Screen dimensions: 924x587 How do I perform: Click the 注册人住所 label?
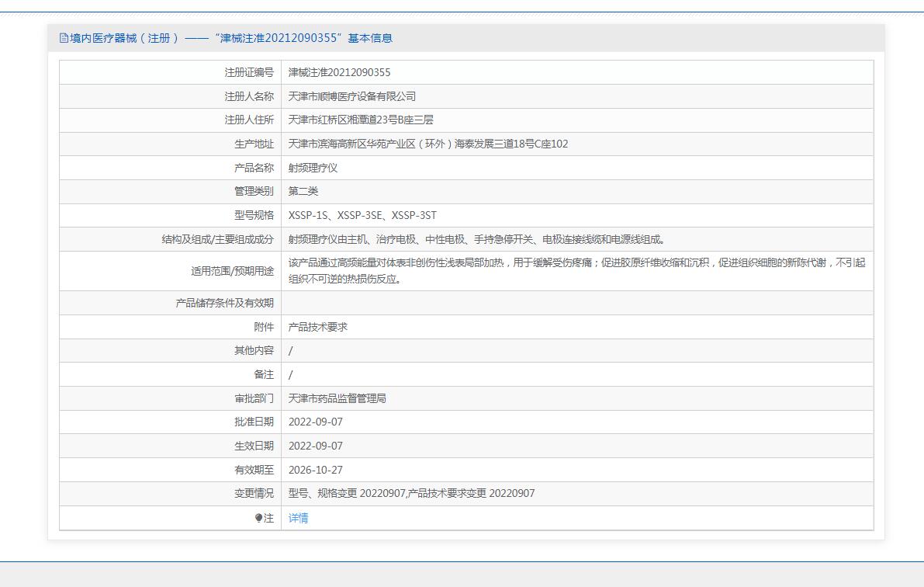[249, 120]
